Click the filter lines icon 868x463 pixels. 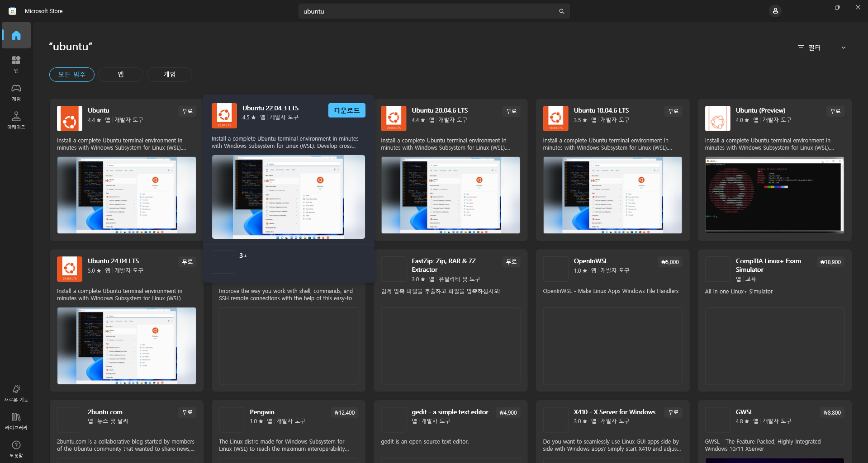click(801, 47)
